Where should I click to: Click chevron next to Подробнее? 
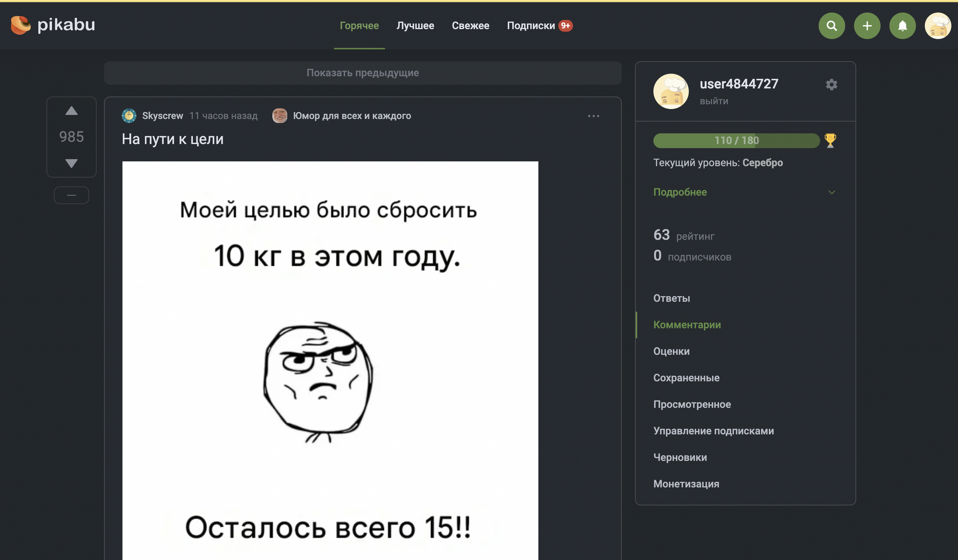pyautogui.click(x=831, y=192)
